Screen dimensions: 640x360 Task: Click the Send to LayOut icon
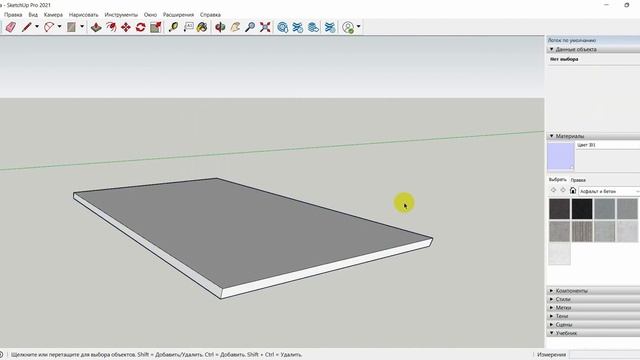pyautogui.click(x=313, y=27)
